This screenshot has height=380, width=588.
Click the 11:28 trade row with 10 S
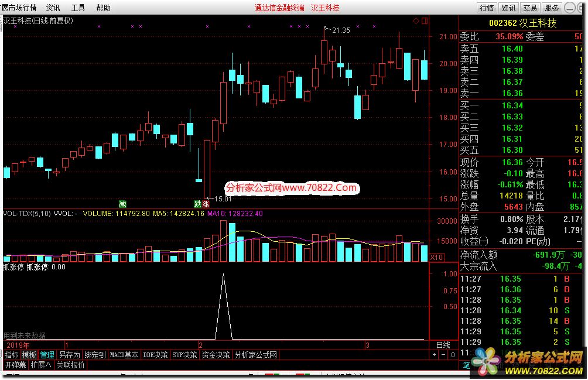(x=521, y=311)
